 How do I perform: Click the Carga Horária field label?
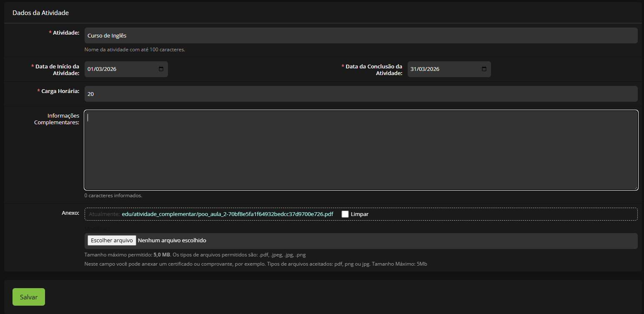tap(60, 91)
